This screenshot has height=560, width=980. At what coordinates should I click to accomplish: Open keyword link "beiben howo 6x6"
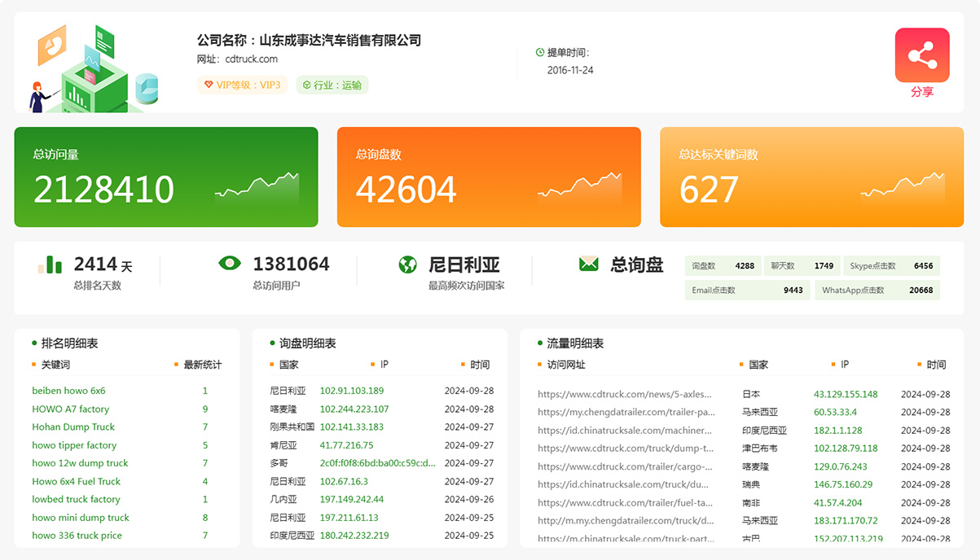click(68, 391)
